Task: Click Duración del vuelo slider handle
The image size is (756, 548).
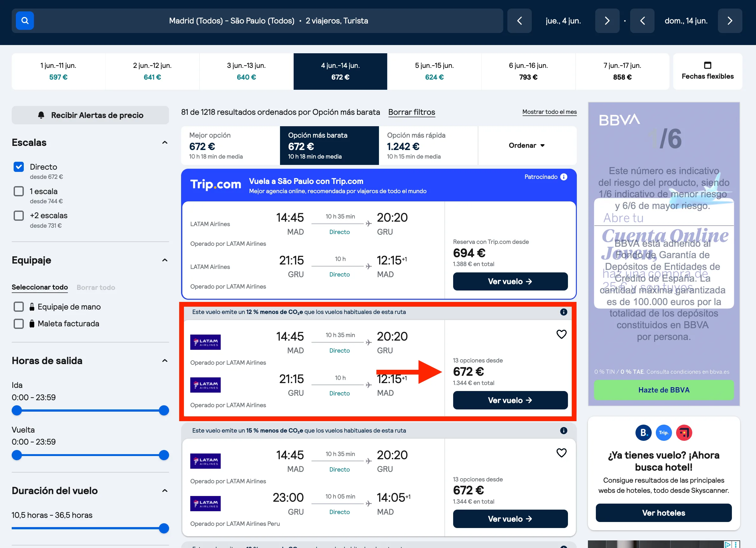Action: 164,528
